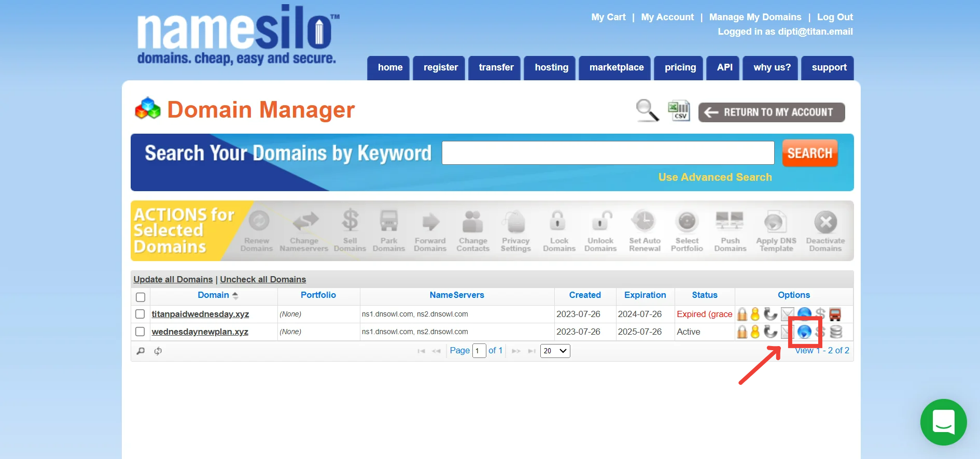
Task: Open the Manage My Domains link
Action: click(x=755, y=17)
